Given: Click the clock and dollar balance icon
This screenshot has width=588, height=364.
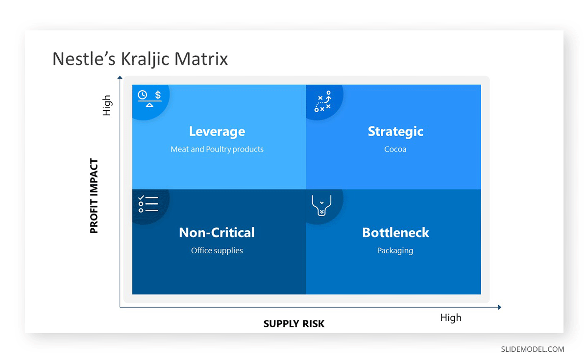Looking at the screenshot, I should click(149, 98).
